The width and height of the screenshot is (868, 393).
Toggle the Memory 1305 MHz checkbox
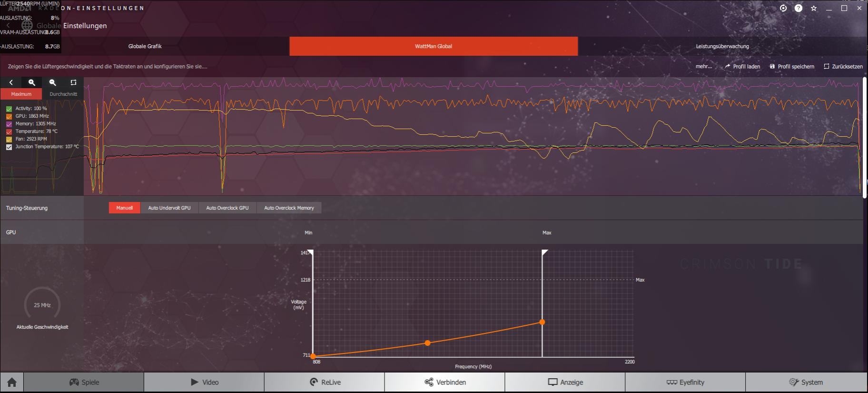pos(9,124)
